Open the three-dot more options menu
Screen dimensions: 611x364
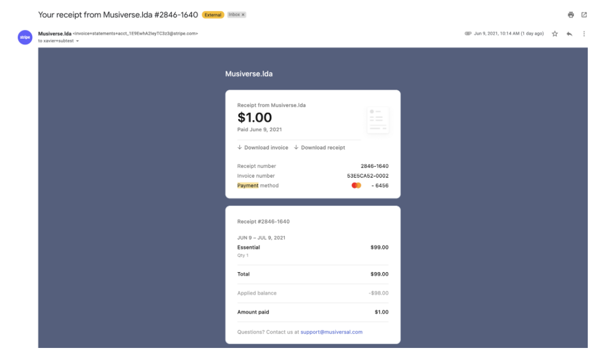click(x=584, y=34)
